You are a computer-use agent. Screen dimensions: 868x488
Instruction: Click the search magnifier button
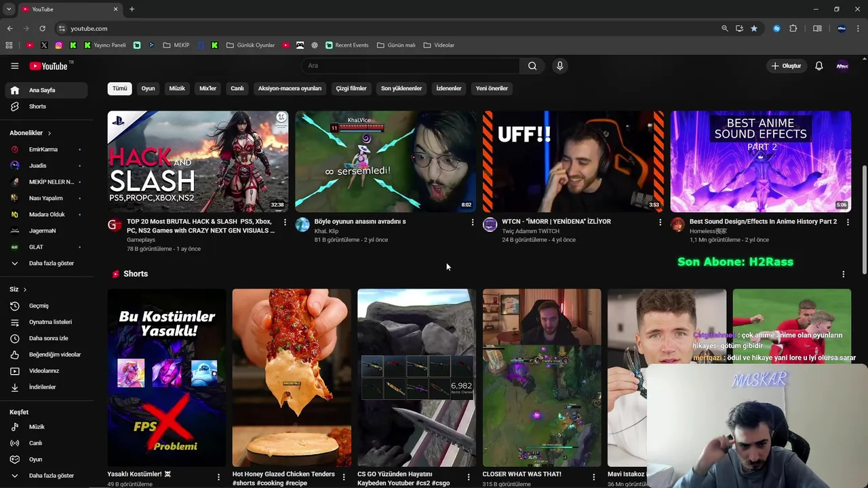pyautogui.click(x=532, y=66)
